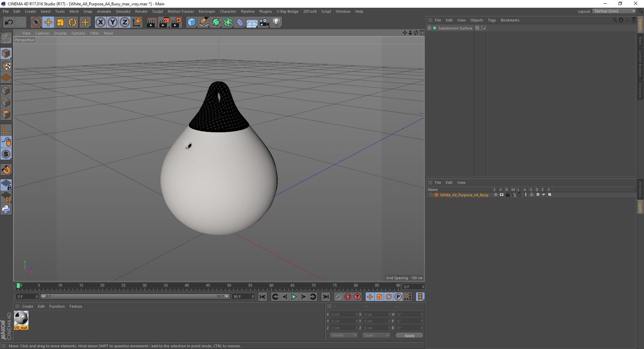Image resolution: width=644 pixels, height=349 pixels.
Task: Switch to Model mode in left palette
Action: pyautogui.click(x=6, y=54)
